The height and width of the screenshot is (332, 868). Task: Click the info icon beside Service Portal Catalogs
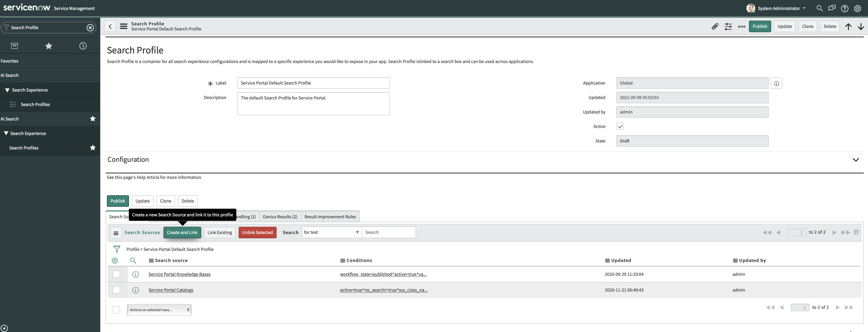pyautogui.click(x=136, y=290)
